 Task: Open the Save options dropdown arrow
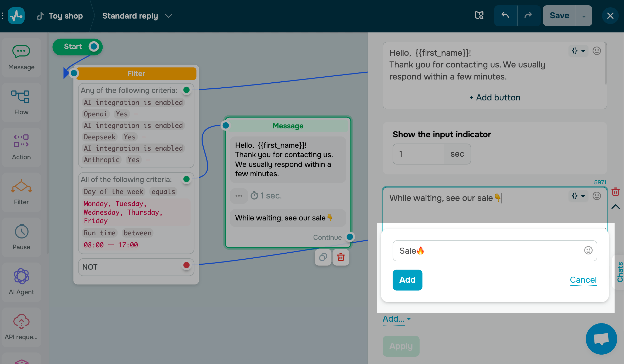584,16
